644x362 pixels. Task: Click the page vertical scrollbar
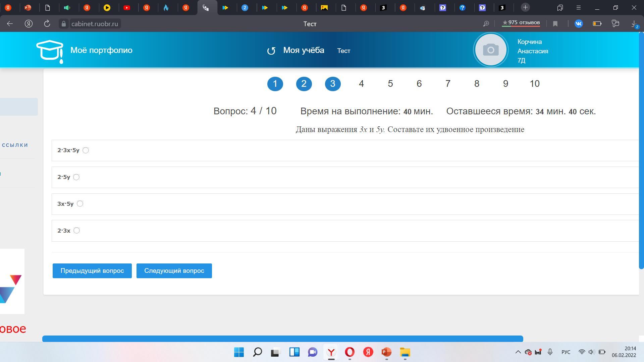pos(641,151)
